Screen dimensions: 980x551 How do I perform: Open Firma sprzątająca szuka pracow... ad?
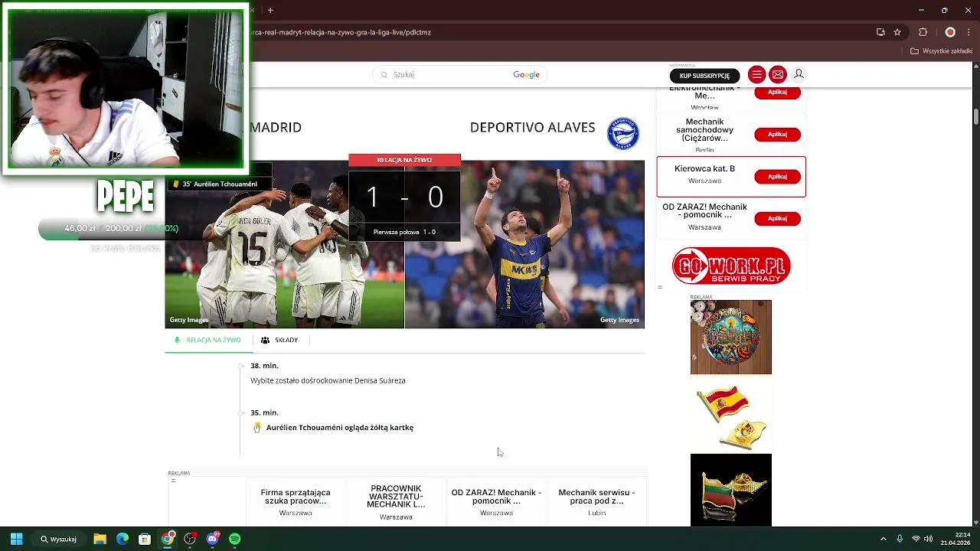[296, 497]
